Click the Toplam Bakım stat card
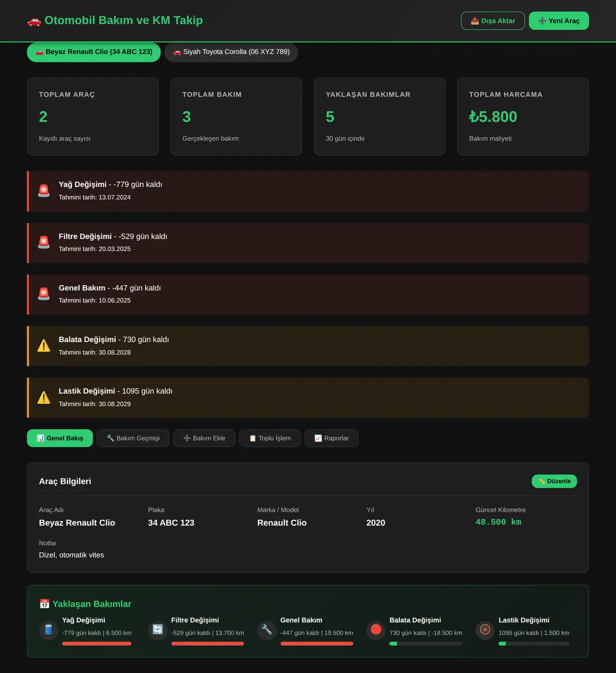Image resolution: width=616 pixels, height=673 pixels. tap(236, 117)
